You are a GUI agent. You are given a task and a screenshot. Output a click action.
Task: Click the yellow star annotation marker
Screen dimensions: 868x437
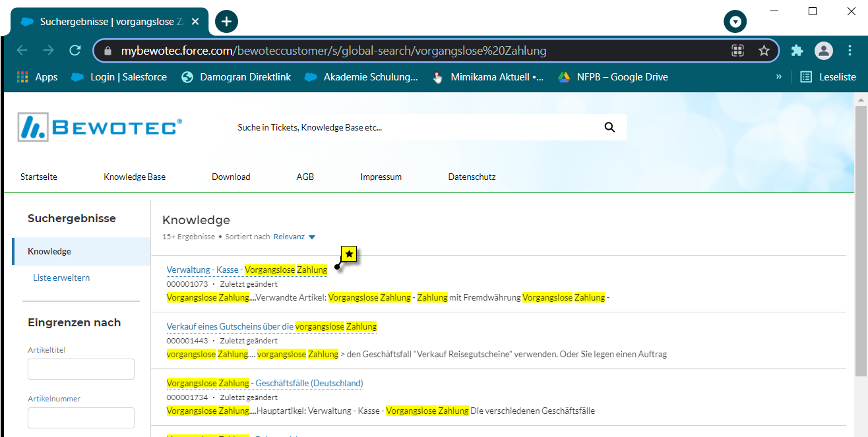click(x=349, y=254)
